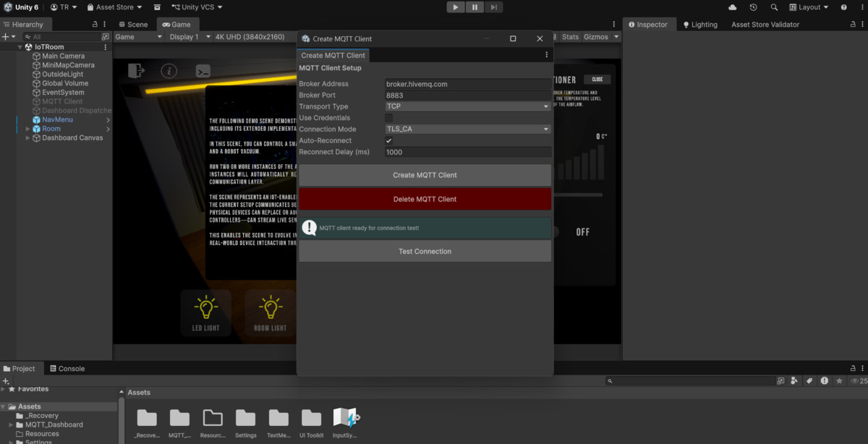Select the Global Volume object

coord(65,83)
